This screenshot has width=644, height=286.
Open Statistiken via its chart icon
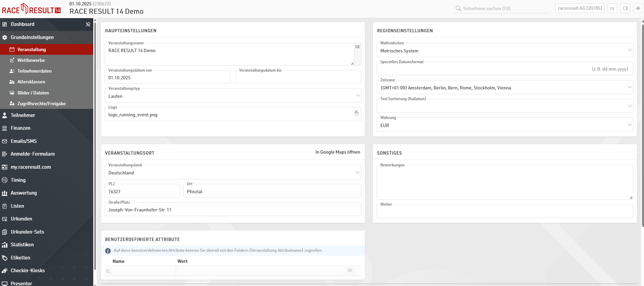coord(5,245)
